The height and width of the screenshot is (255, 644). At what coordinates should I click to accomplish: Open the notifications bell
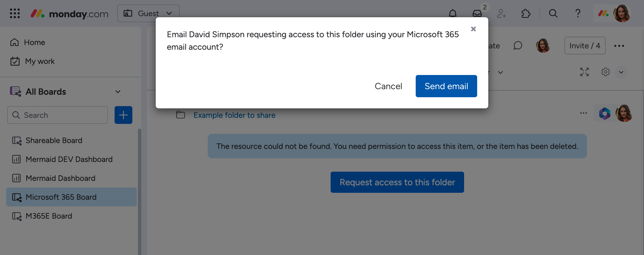(x=452, y=13)
